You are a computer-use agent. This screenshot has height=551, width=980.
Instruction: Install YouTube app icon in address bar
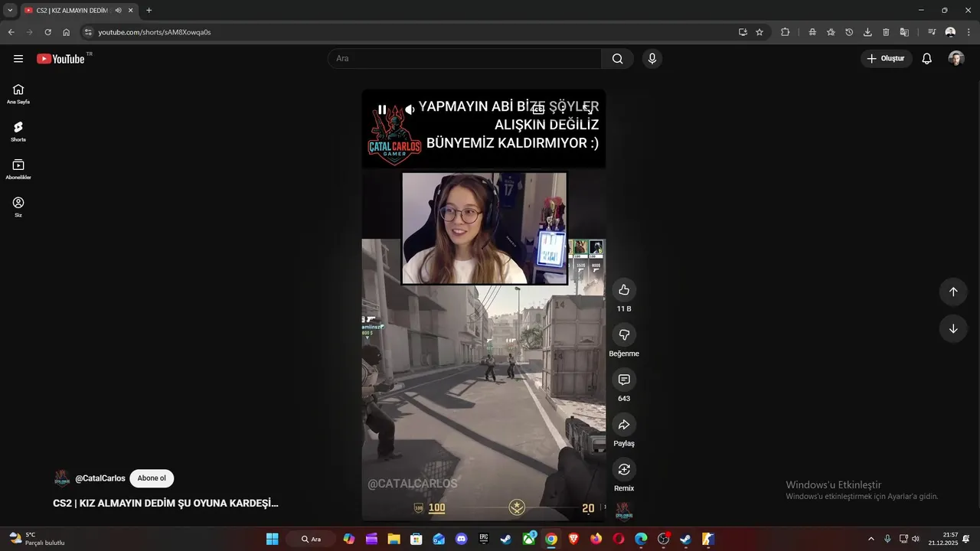tap(743, 32)
